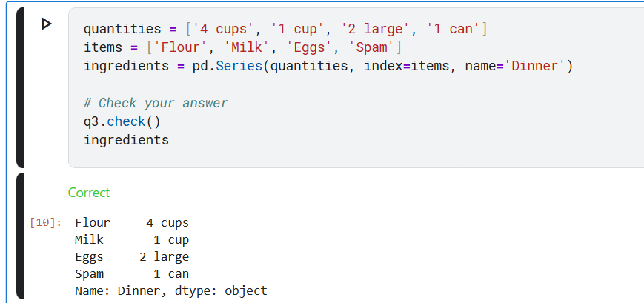Place cursor on the items list line
This screenshot has width=644, height=303.
click(242, 48)
